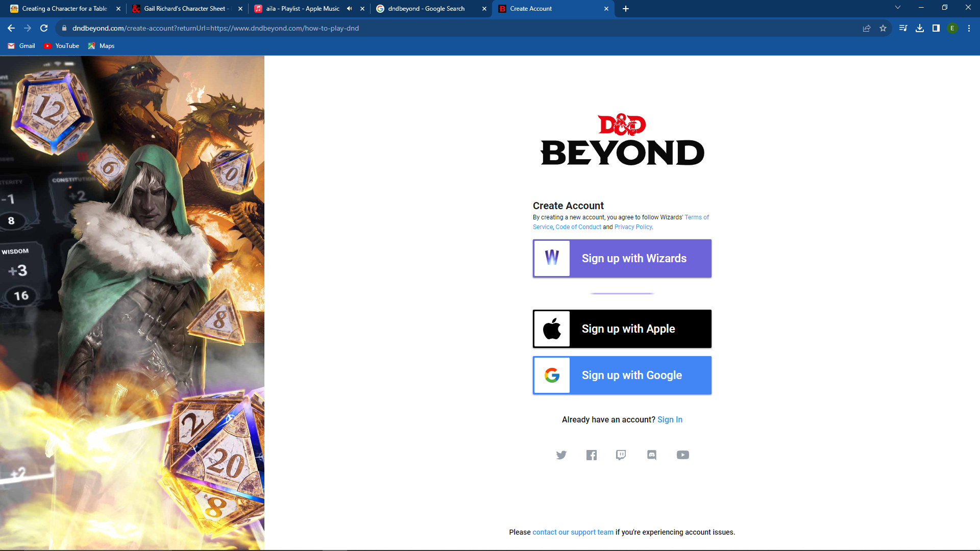Bookmark this page with the star icon
Screen dimensions: 980x551
click(x=883, y=28)
